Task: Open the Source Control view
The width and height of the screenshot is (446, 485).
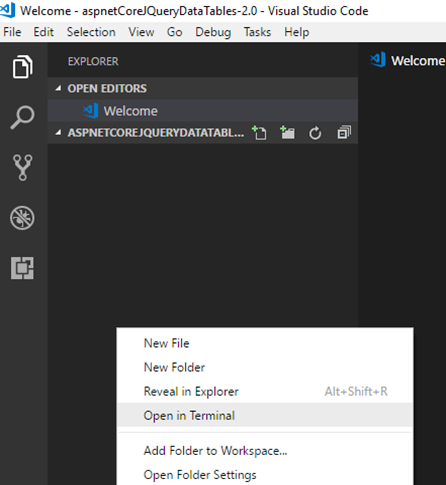Action: point(23,168)
